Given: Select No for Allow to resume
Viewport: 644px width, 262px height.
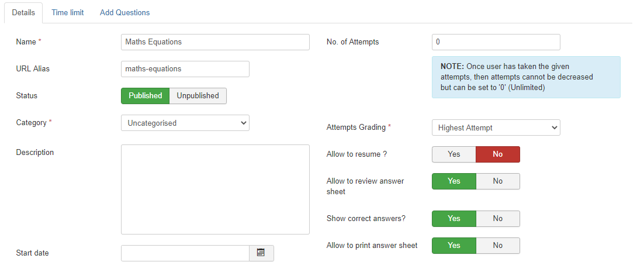Looking at the screenshot, I should point(497,154).
